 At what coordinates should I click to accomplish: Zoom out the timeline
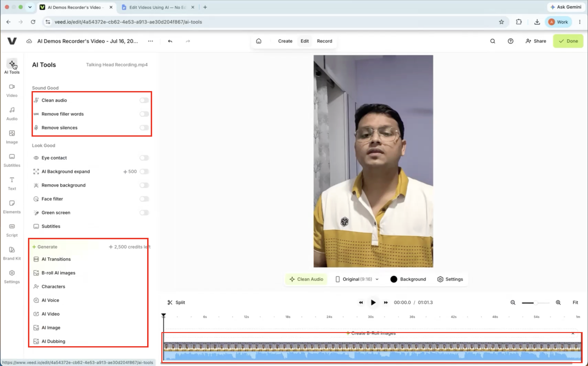(513, 302)
